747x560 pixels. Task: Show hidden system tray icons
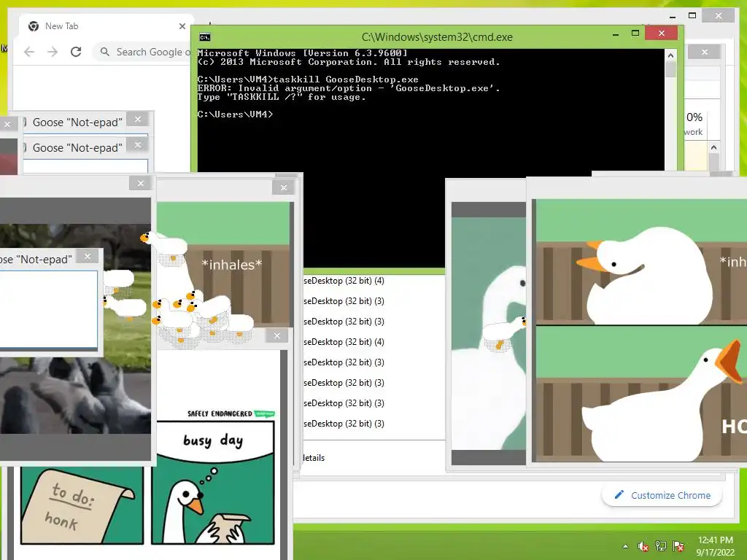(x=625, y=546)
